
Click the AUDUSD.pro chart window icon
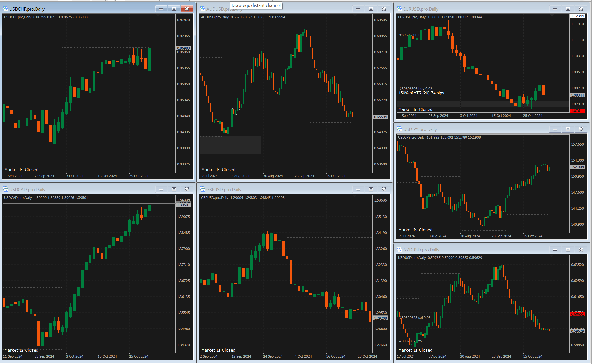[202, 9]
